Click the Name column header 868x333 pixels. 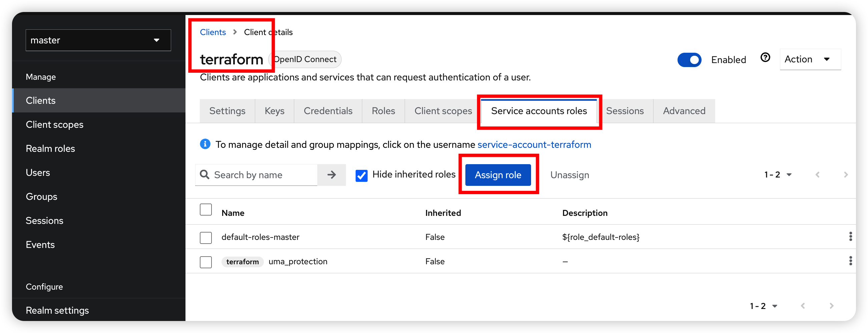click(233, 213)
